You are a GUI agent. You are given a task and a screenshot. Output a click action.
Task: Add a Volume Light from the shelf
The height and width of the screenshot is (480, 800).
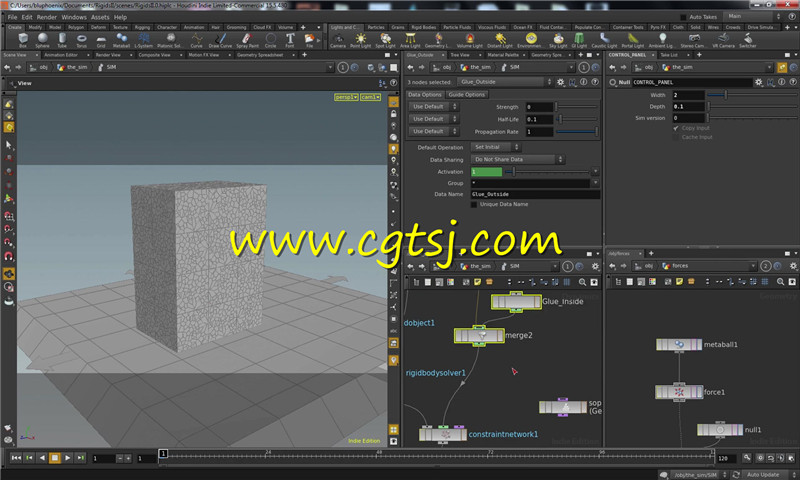[x=469, y=40]
